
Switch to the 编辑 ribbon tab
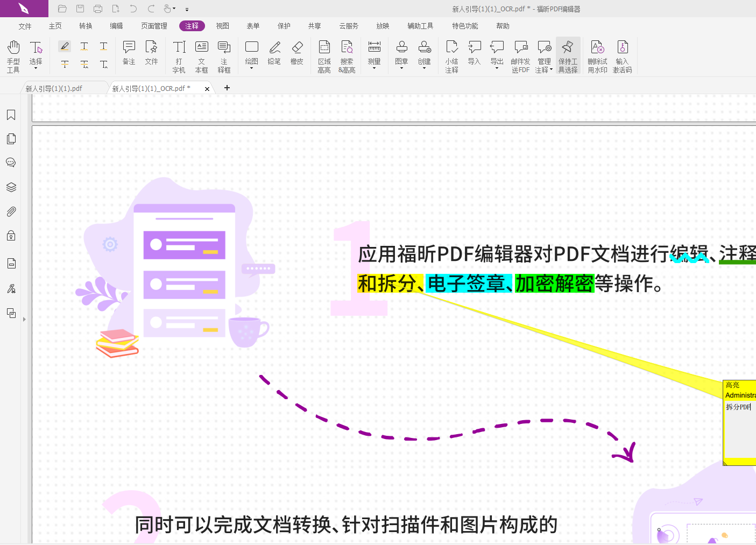116,25
